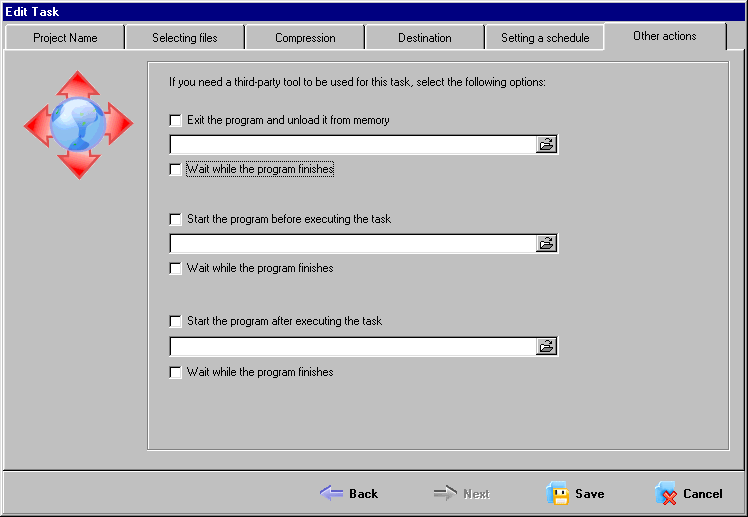Image resolution: width=748 pixels, height=517 pixels.
Task: Enable 'Exit the program and unload it from memory'
Action: 176,120
